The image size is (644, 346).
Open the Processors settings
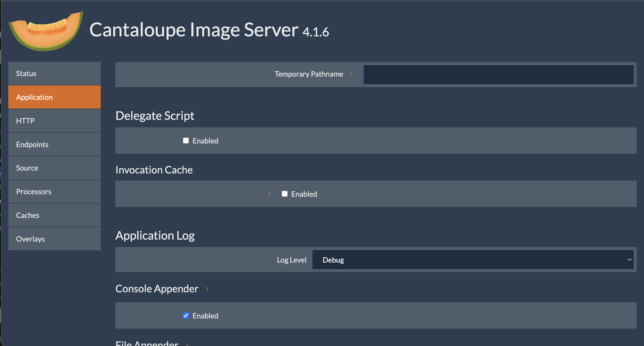click(x=54, y=192)
